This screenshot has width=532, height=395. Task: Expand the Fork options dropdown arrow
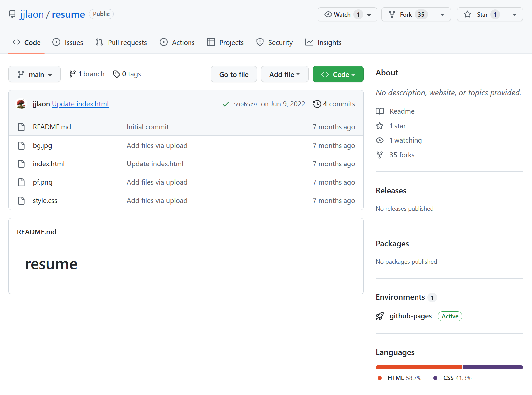click(x=442, y=14)
